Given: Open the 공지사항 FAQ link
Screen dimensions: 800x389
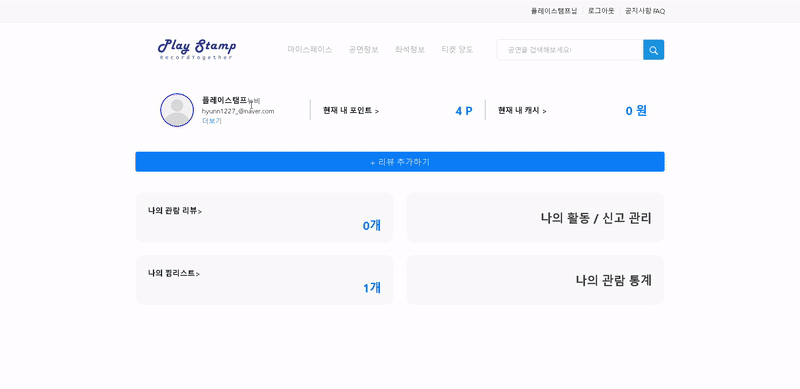Looking at the screenshot, I should pyautogui.click(x=645, y=11).
